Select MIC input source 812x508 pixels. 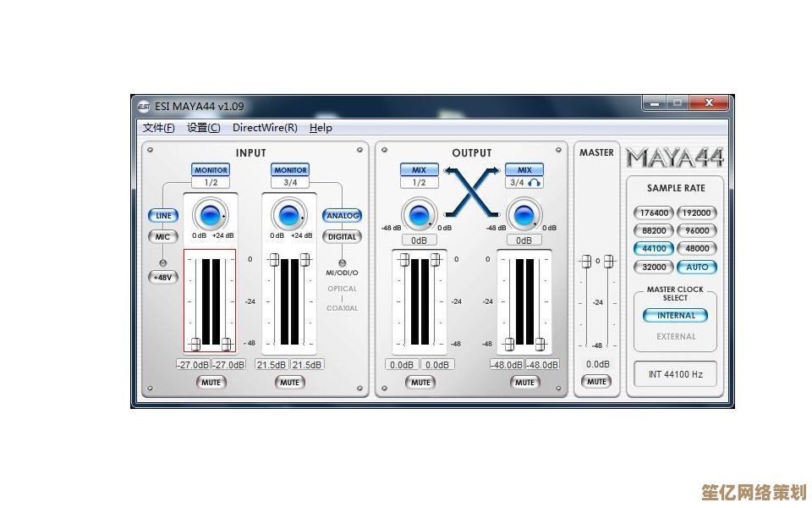click(x=163, y=237)
